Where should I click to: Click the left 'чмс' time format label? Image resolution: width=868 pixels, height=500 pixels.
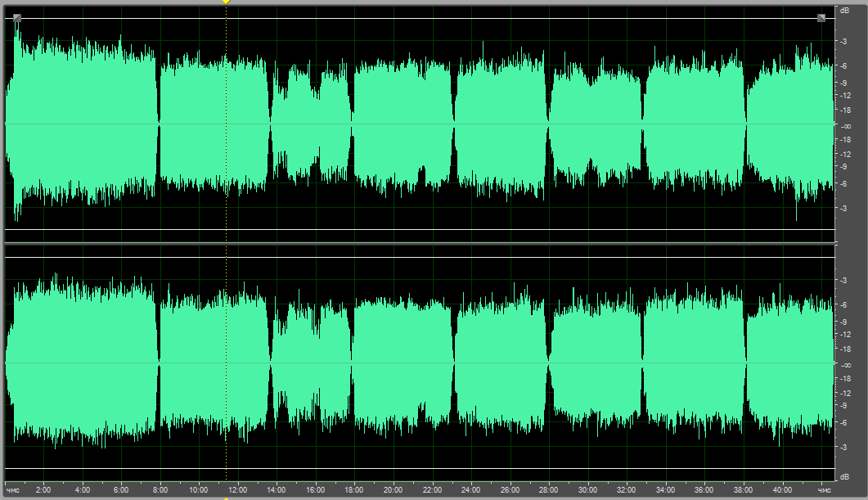coord(13,490)
